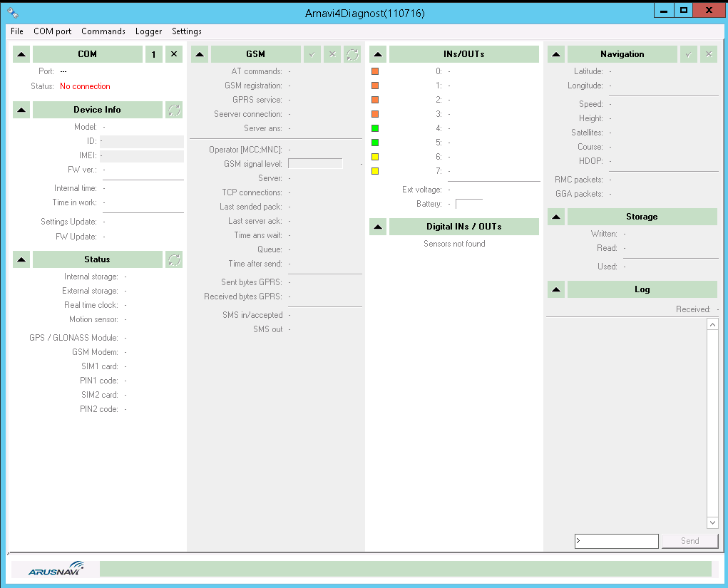
Task: Collapse the Digital INs / OUTs panel
Action: tap(378, 227)
